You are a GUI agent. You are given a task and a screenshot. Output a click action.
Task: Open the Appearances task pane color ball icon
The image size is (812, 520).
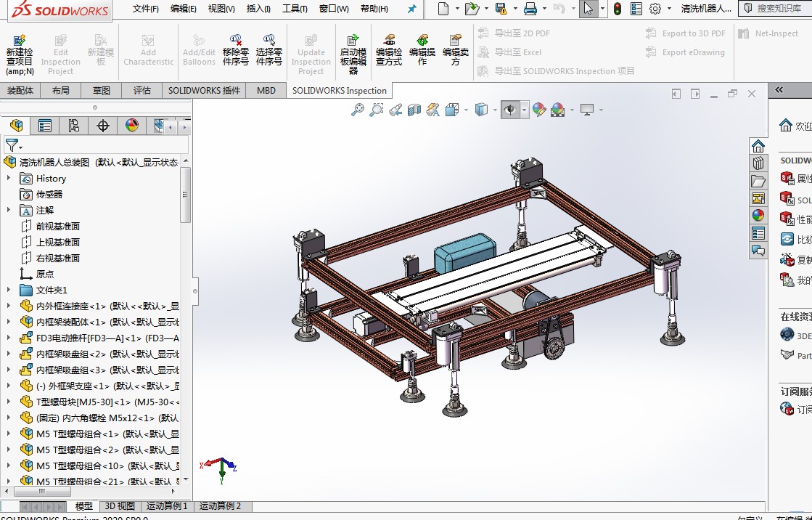(x=758, y=216)
